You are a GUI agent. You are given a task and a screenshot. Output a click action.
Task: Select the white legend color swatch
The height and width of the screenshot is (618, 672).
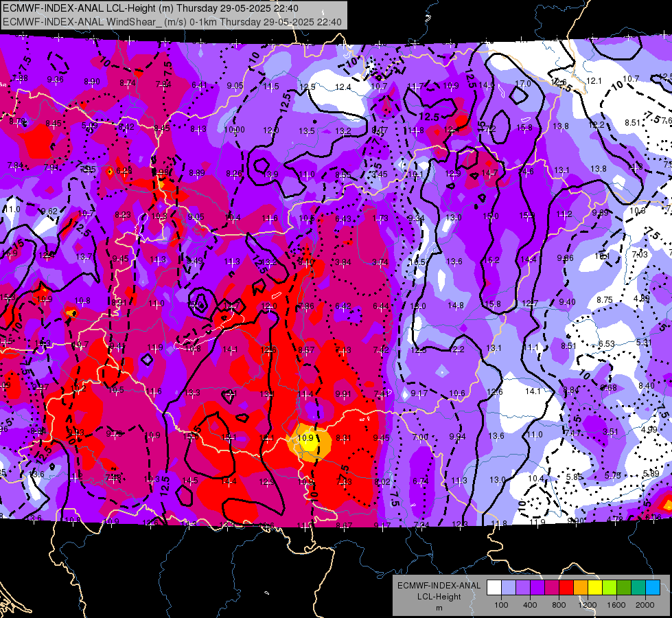(x=494, y=587)
